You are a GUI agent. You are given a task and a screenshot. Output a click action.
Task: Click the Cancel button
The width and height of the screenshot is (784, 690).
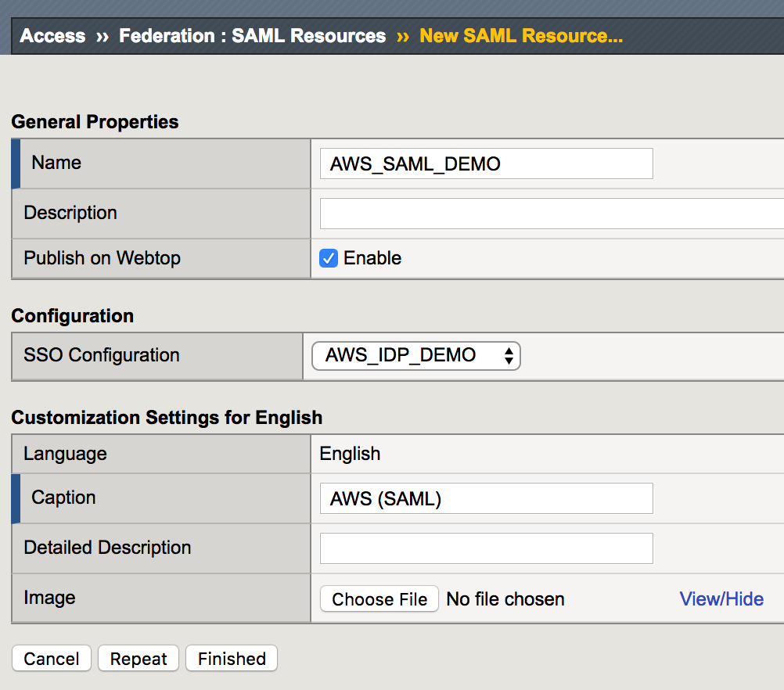[52, 659]
